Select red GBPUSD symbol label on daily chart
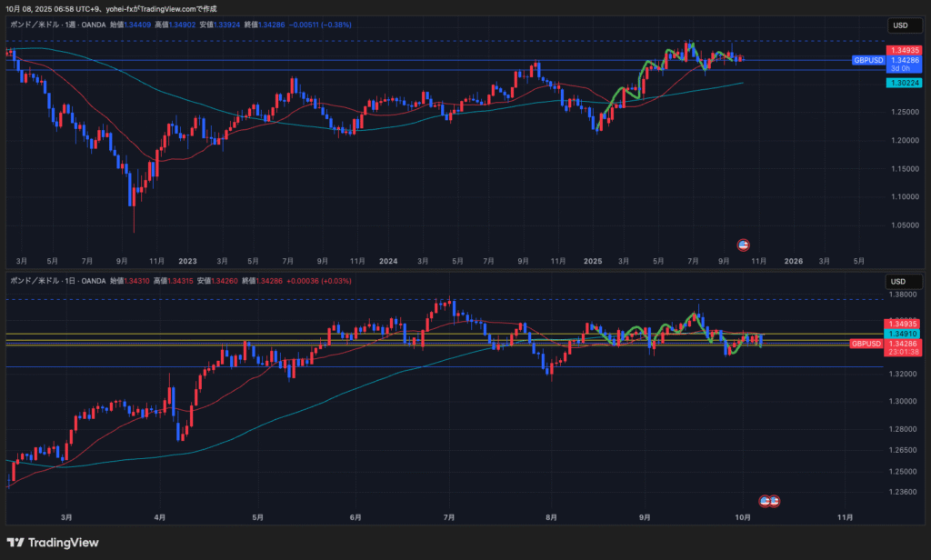 (x=866, y=344)
